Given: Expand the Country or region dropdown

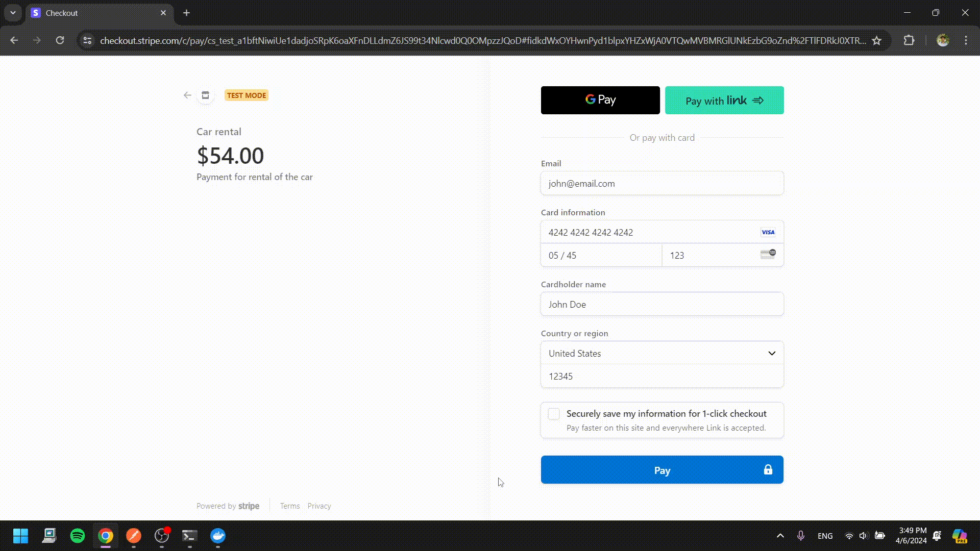Looking at the screenshot, I should (x=662, y=353).
